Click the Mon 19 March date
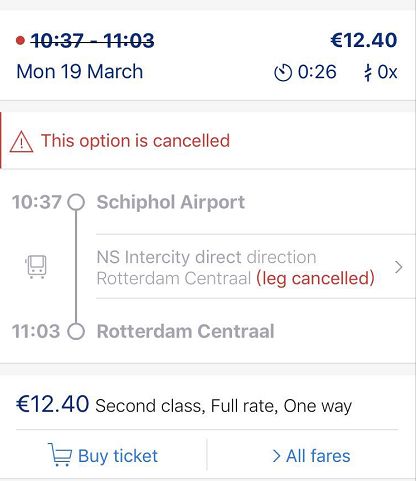The image size is (416, 481). click(x=80, y=72)
